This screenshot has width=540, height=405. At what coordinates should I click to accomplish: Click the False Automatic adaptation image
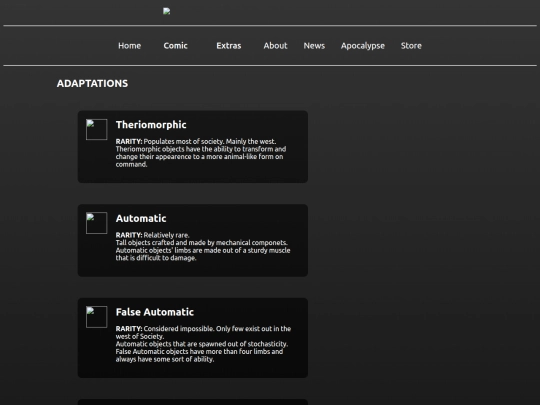click(x=96, y=317)
